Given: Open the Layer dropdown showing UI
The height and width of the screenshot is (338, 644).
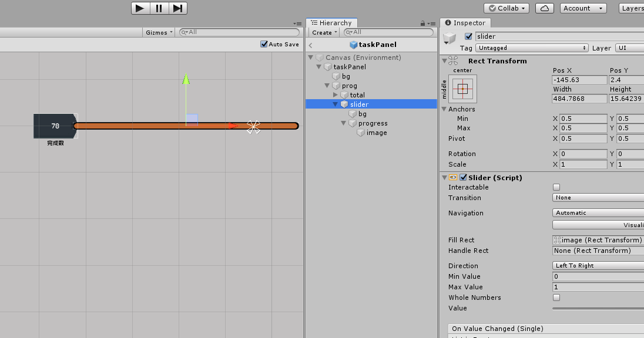Looking at the screenshot, I should 630,48.
